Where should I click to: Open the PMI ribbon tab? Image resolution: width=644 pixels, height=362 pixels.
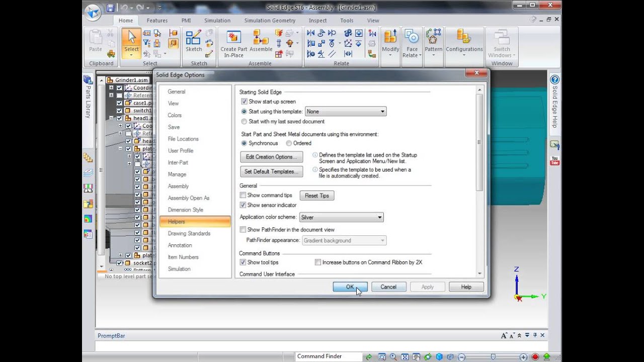(186, 21)
